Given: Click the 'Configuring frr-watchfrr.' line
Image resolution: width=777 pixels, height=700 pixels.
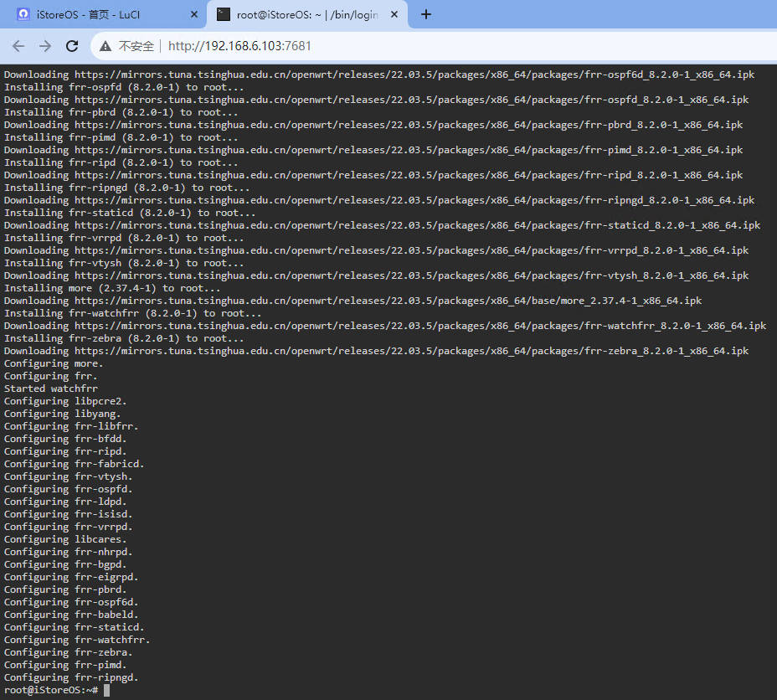Looking at the screenshot, I should click(77, 640).
